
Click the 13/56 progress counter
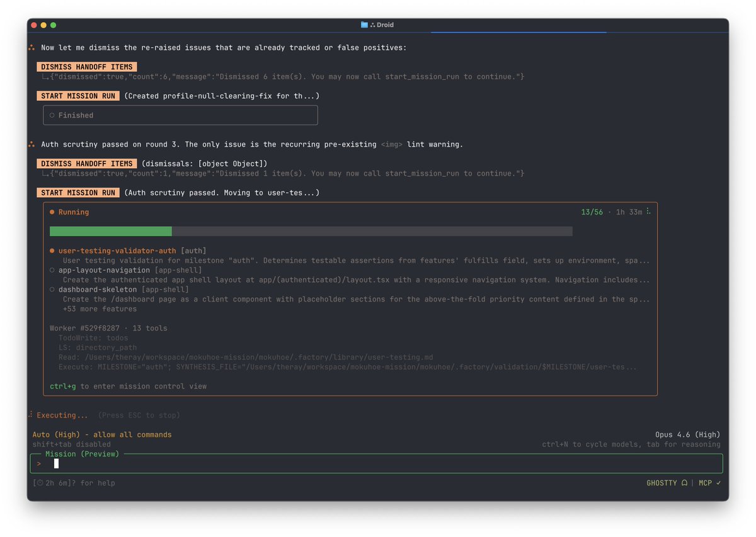(592, 212)
